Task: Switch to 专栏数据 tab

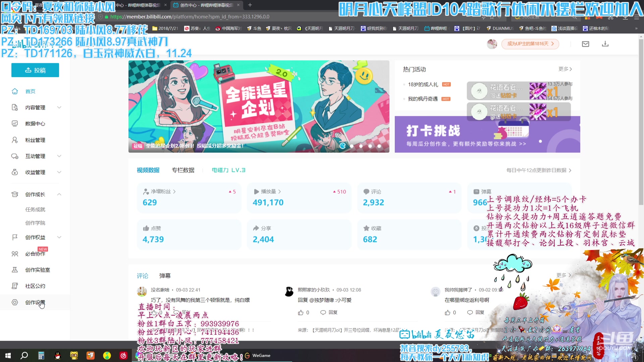Action: point(183,170)
